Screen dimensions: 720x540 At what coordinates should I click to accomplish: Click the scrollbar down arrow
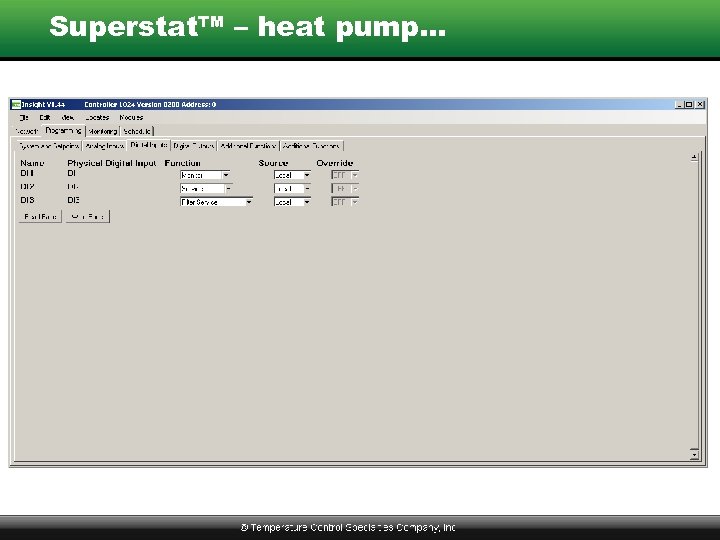(694, 454)
